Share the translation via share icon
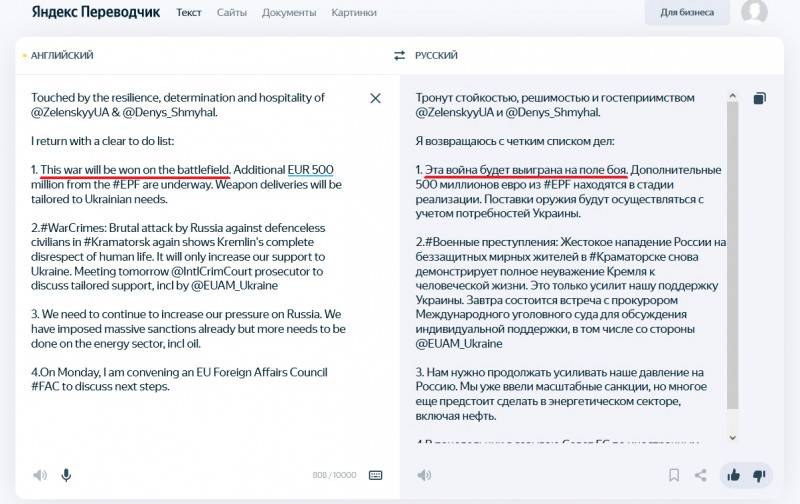The image size is (800, 504). coord(701,475)
